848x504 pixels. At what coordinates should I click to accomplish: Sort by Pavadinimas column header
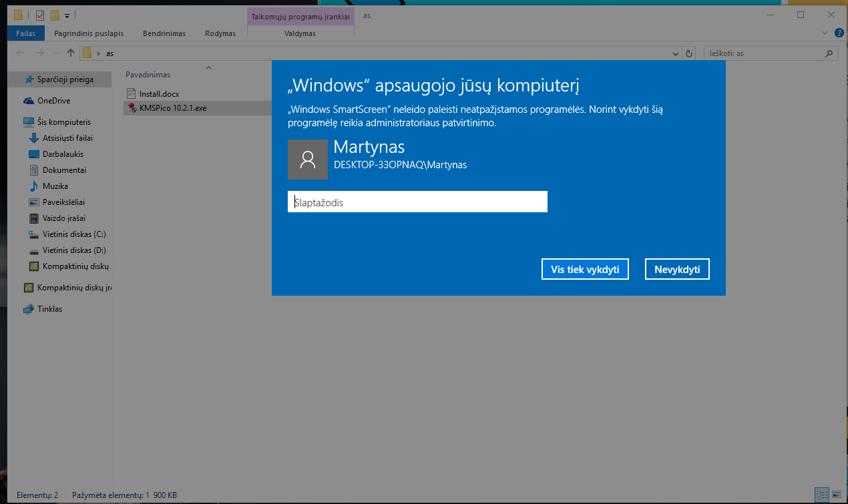pyautogui.click(x=148, y=75)
